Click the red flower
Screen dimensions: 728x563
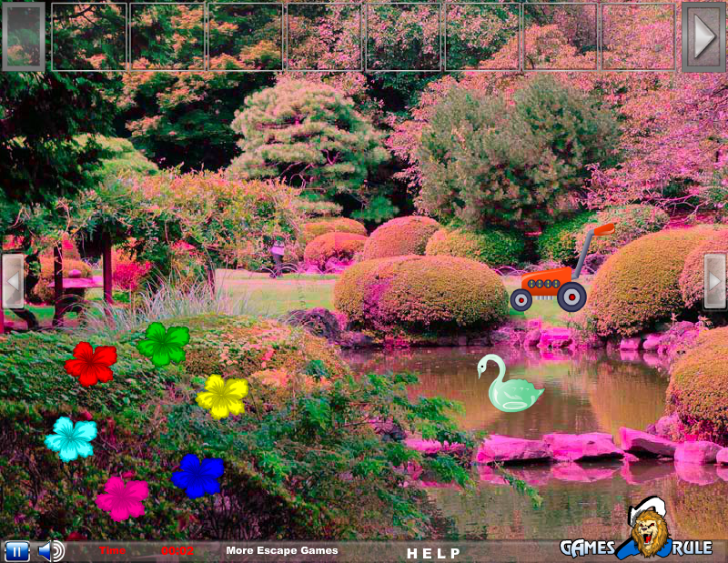pyautogui.click(x=90, y=364)
